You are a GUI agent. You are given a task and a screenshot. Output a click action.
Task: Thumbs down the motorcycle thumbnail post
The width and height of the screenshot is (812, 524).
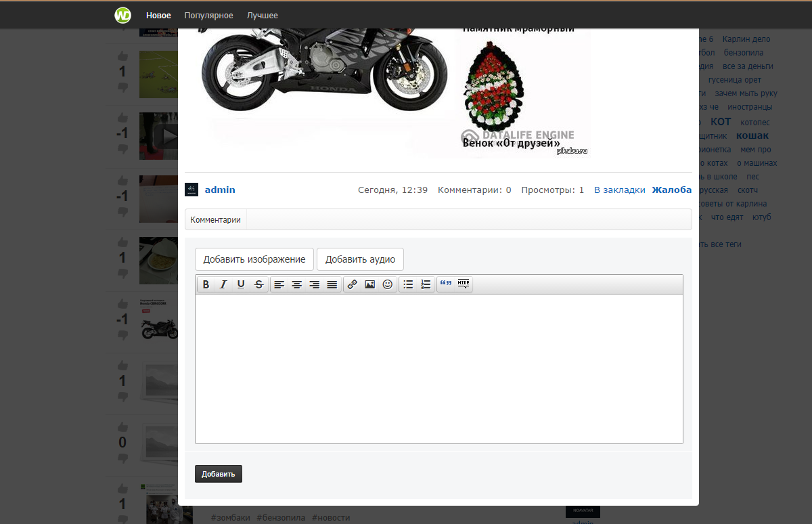pyautogui.click(x=122, y=335)
